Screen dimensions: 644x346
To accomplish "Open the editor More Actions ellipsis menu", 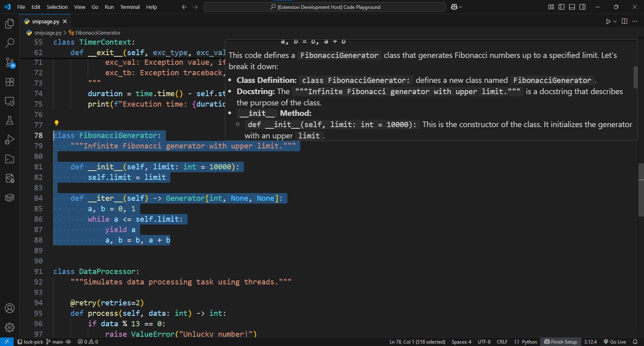I will [635, 21].
